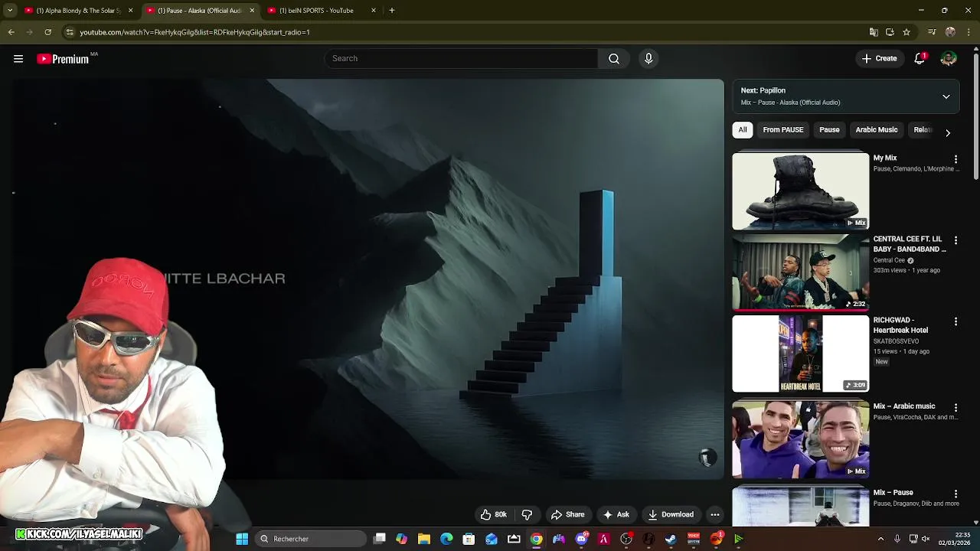980x551 pixels.
Task: Open options for Central Cee Band4Band video
Action: coord(955,240)
